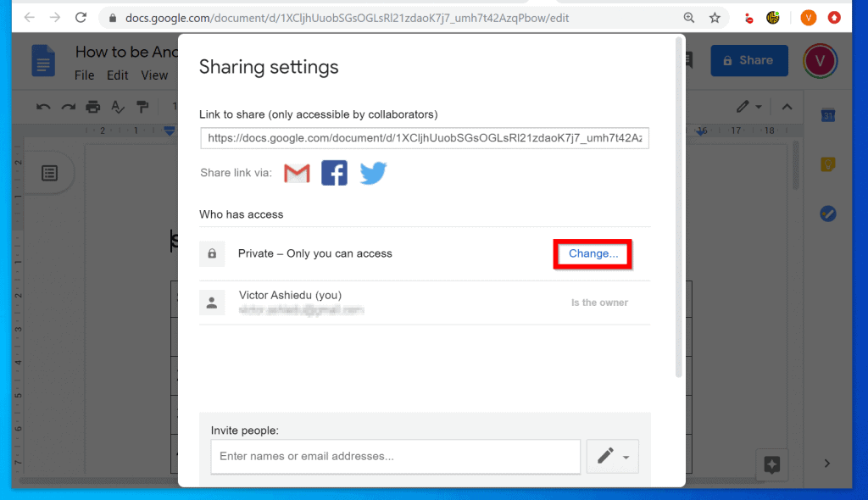The width and height of the screenshot is (868, 500).
Task: Click the document vertical scrollbar
Action: pos(796,166)
